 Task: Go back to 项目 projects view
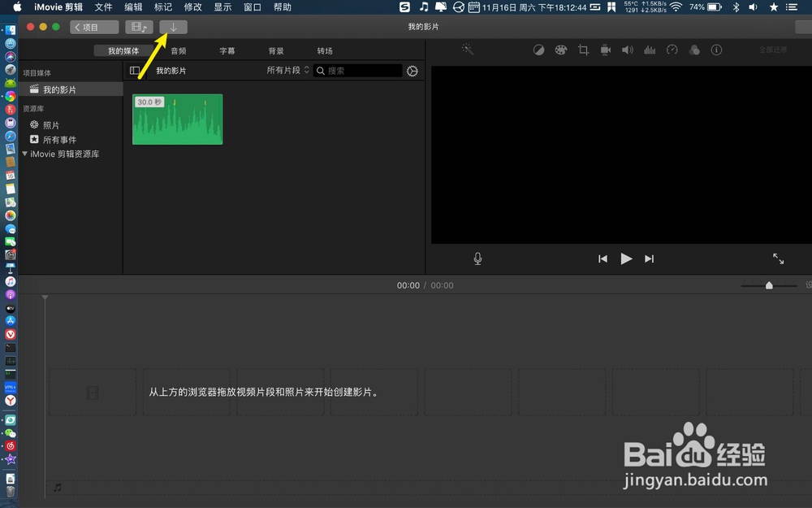point(94,27)
